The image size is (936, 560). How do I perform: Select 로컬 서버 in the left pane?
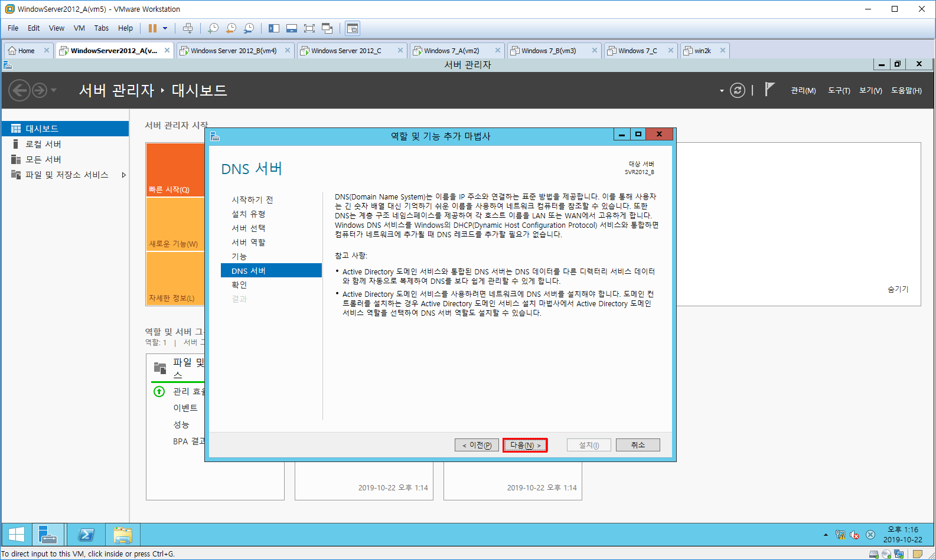click(65, 144)
